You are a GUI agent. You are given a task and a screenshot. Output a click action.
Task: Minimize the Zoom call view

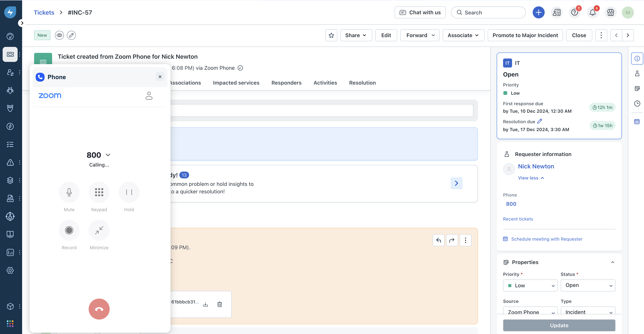click(x=99, y=230)
